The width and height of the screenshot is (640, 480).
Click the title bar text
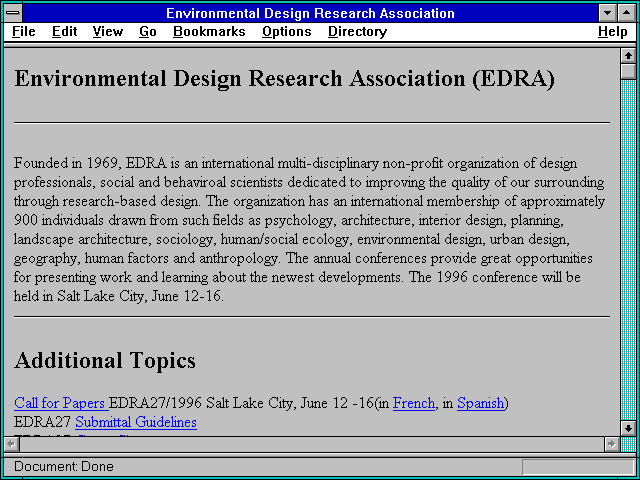tap(310, 13)
